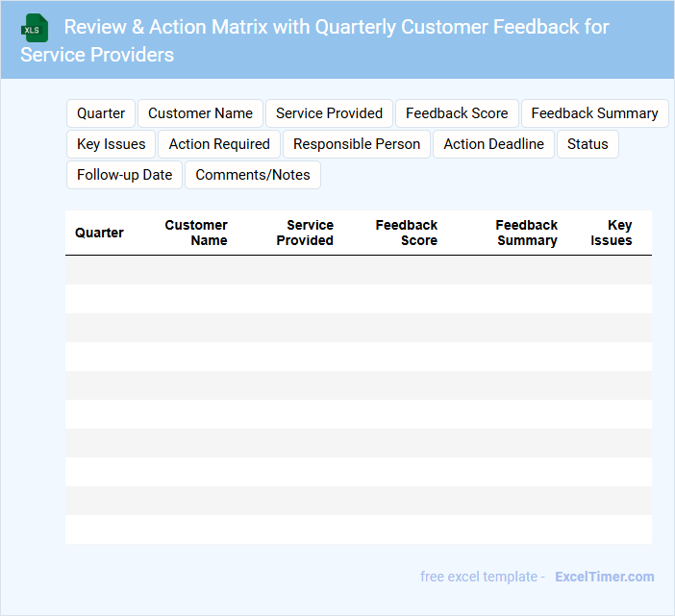Select the Service Provided column header

coord(305,233)
